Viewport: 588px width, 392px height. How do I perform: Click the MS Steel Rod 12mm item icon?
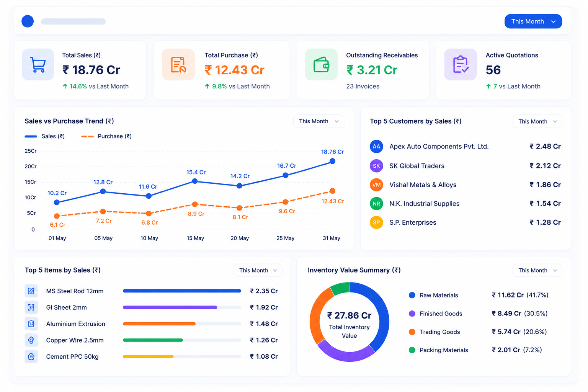tap(31, 291)
